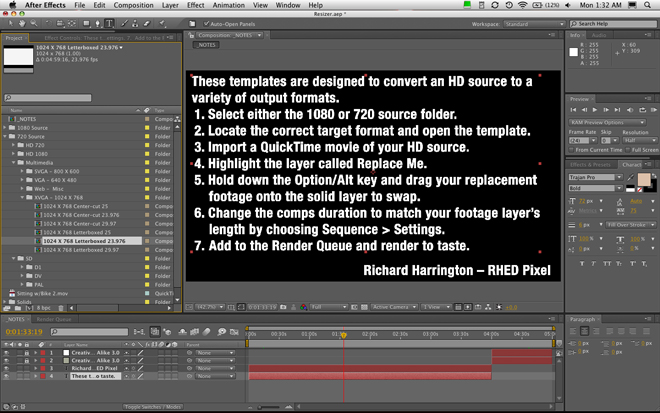Switch to the Audio tab

point(599,35)
